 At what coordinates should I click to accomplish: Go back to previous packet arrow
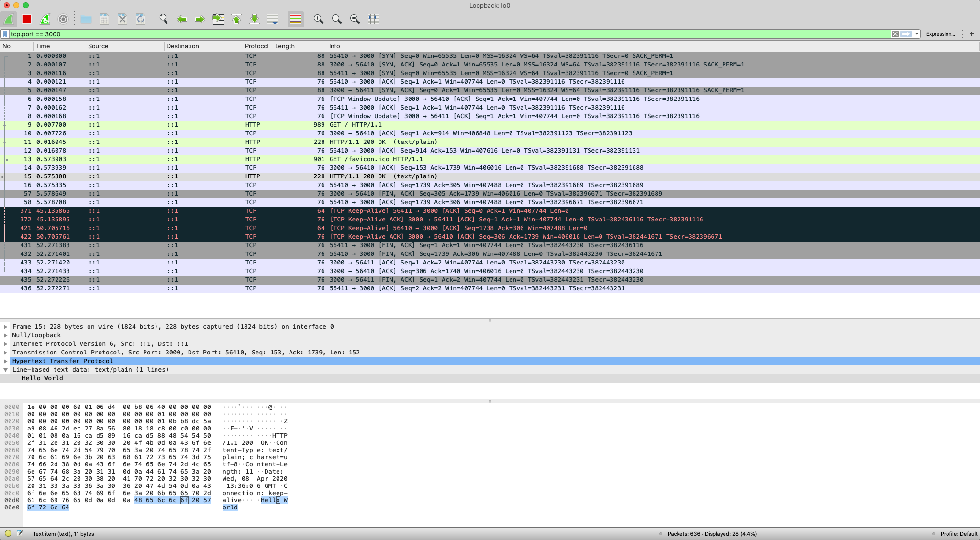(182, 19)
